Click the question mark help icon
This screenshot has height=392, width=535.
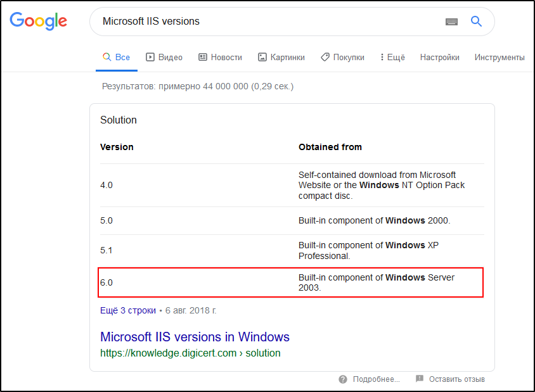pos(343,379)
